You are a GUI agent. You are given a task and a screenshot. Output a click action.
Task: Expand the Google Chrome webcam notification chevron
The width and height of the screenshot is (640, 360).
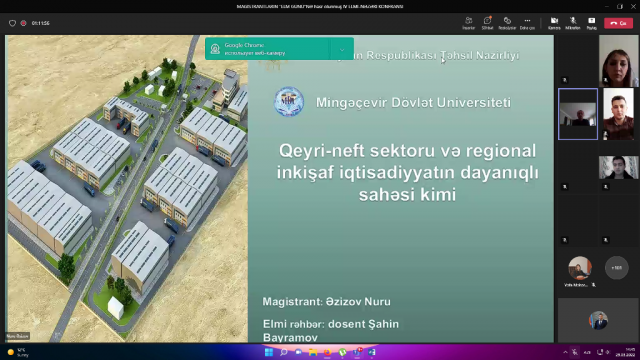[342, 49]
